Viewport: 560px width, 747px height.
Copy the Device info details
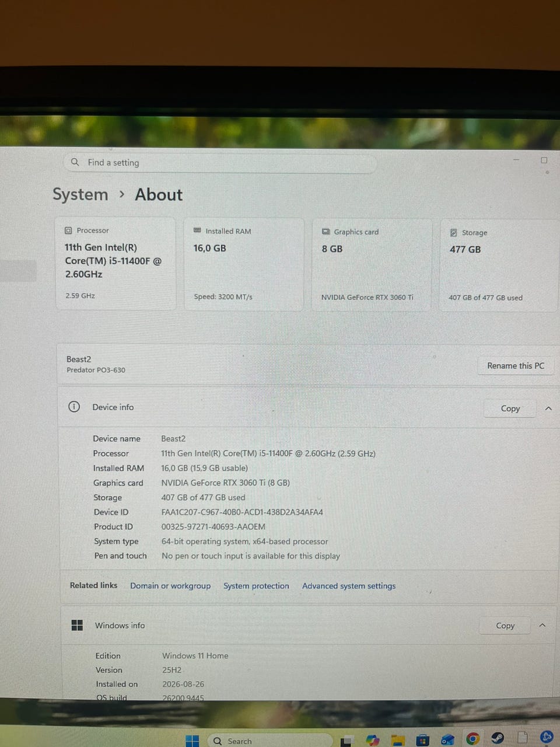[x=510, y=409]
